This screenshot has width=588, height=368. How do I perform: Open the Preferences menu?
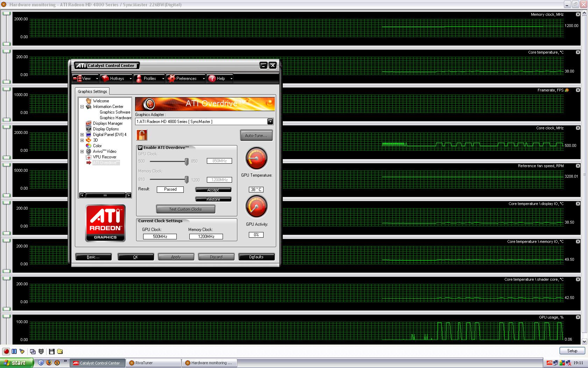tap(186, 79)
